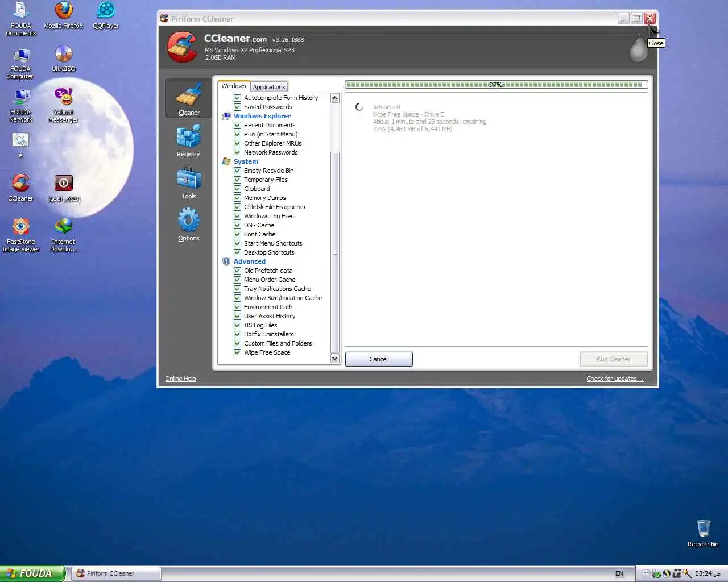
Task: Click the System category icon
Action: pyautogui.click(x=226, y=161)
